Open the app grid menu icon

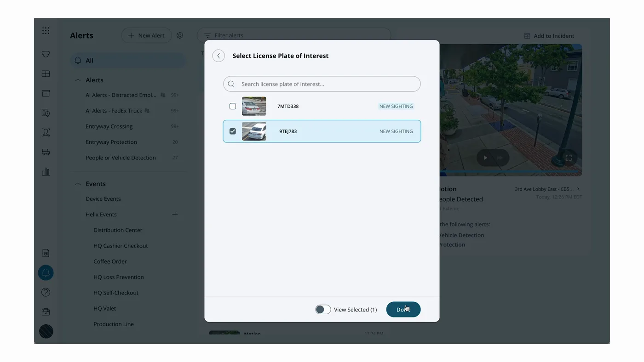click(x=46, y=31)
